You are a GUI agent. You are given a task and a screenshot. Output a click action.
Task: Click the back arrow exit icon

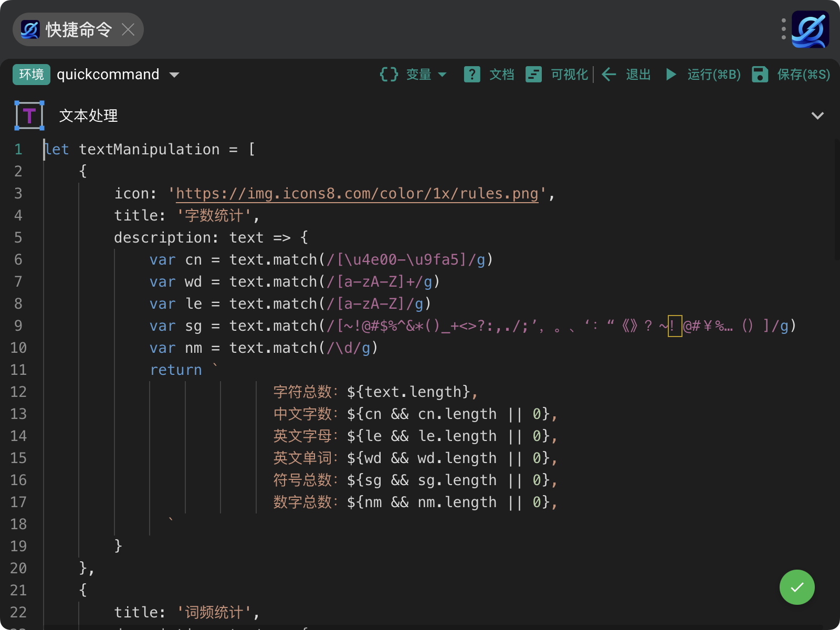click(609, 75)
